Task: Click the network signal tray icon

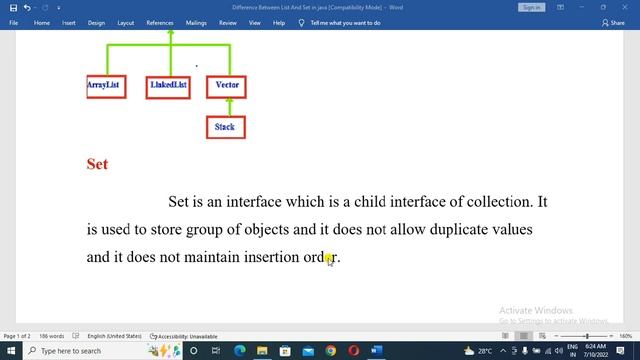Action: point(548,351)
